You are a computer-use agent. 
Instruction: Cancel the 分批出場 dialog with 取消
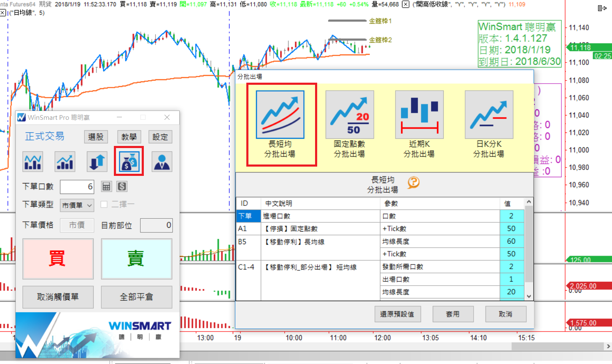click(505, 314)
